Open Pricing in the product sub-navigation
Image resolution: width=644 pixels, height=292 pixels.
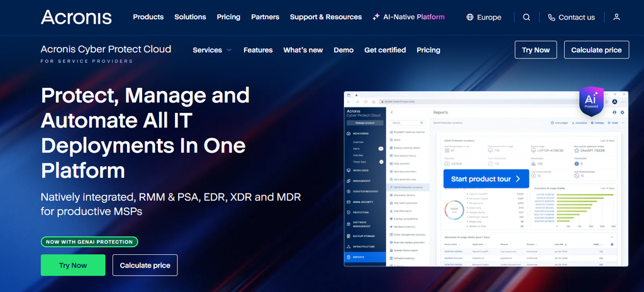click(428, 50)
